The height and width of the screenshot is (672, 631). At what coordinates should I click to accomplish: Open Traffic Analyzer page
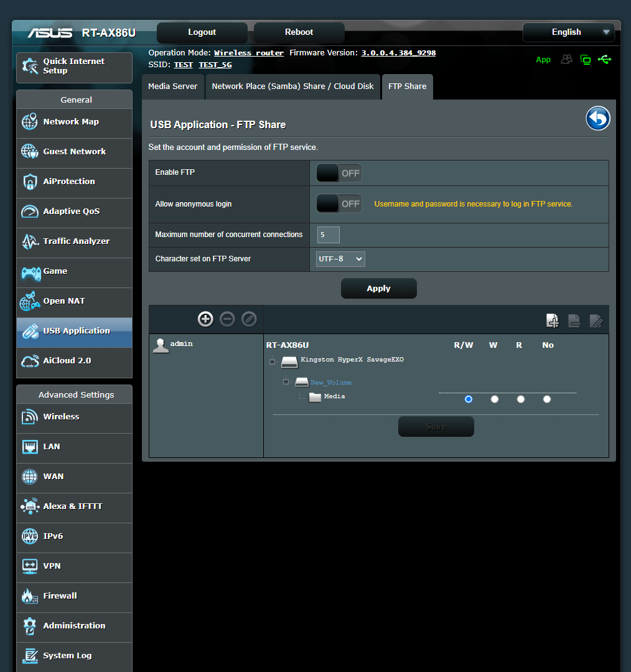pos(74,243)
